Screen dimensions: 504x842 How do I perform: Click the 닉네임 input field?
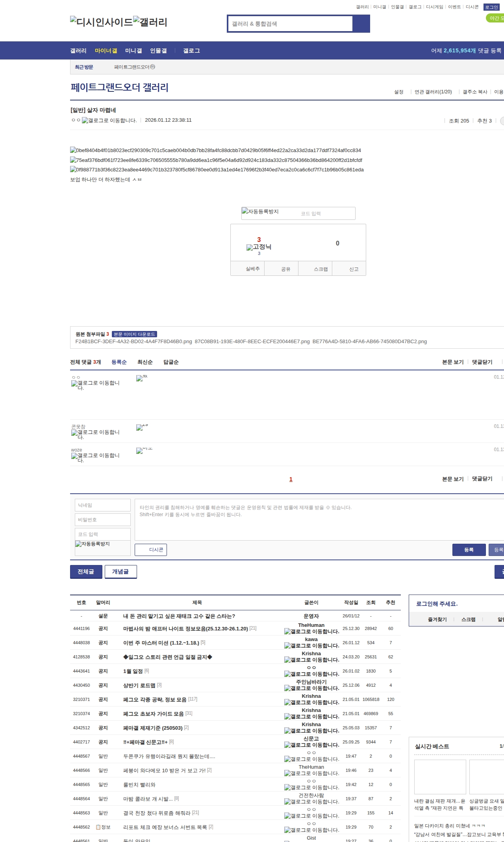click(102, 505)
